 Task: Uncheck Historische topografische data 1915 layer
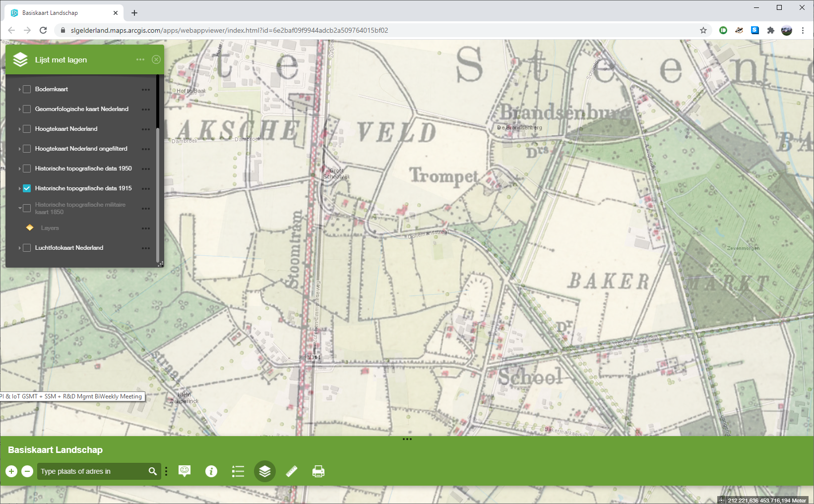pos(27,188)
